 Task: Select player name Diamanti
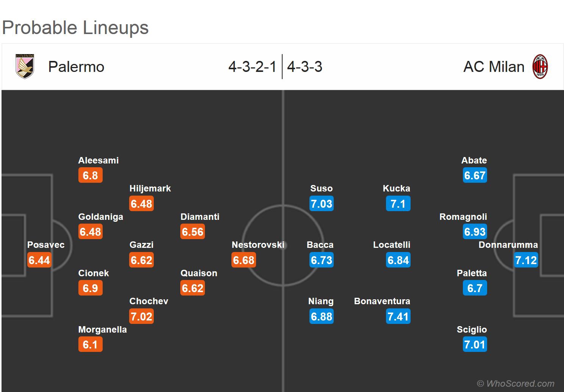(x=200, y=217)
